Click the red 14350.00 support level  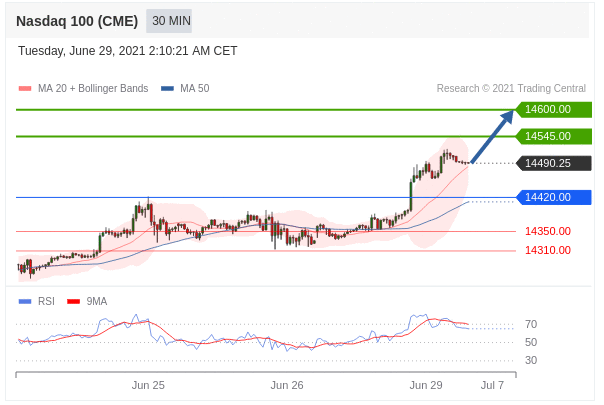[548, 231]
